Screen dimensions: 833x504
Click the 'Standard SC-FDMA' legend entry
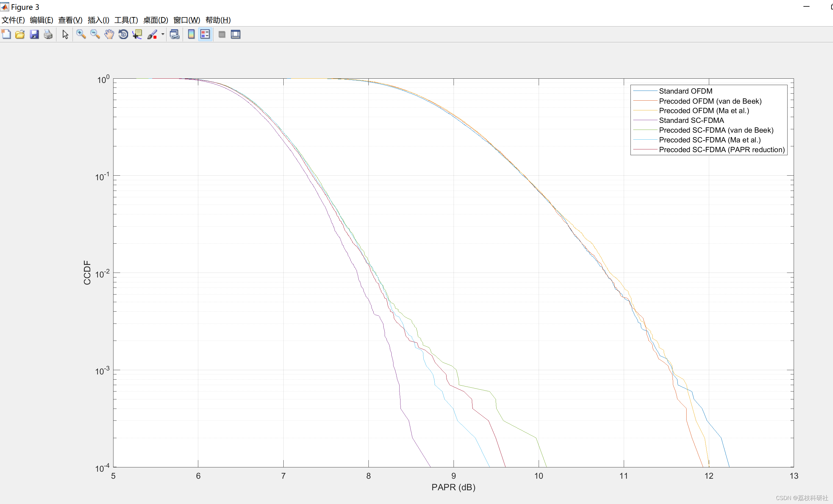(691, 120)
